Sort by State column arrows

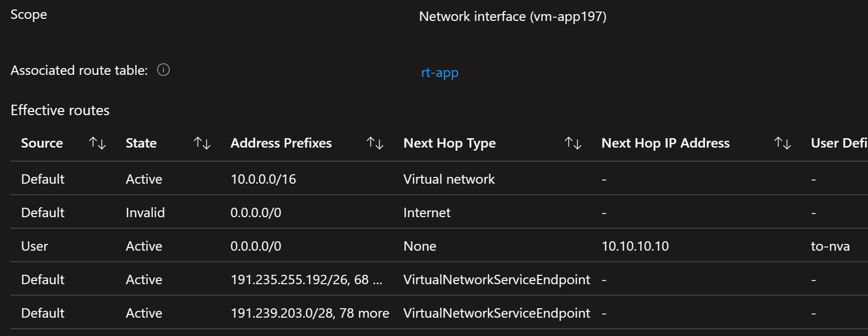202,143
